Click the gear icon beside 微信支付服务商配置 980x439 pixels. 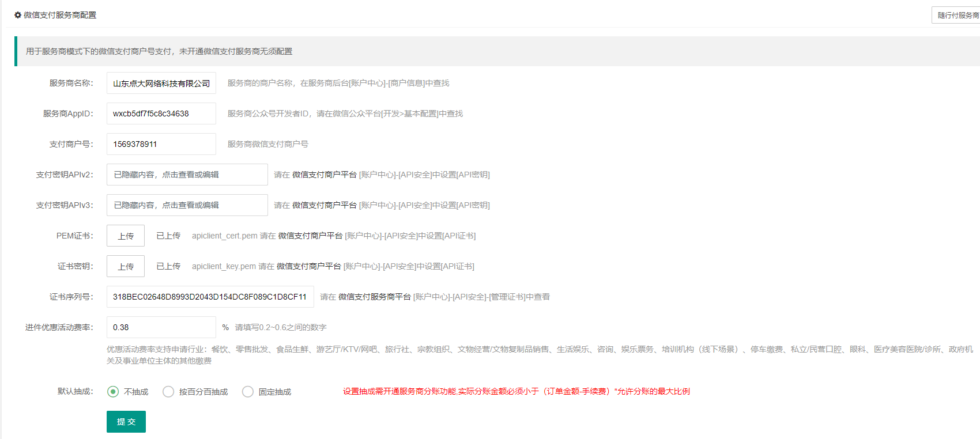[x=17, y=15]
